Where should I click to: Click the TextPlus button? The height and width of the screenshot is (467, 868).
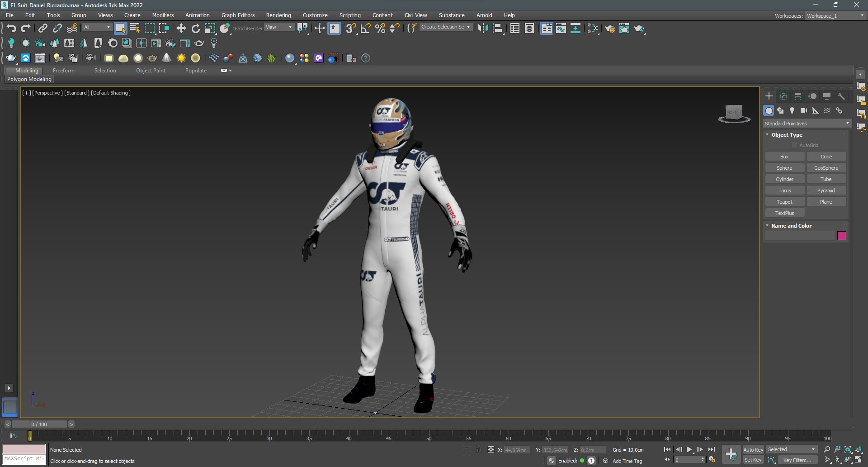784,213
